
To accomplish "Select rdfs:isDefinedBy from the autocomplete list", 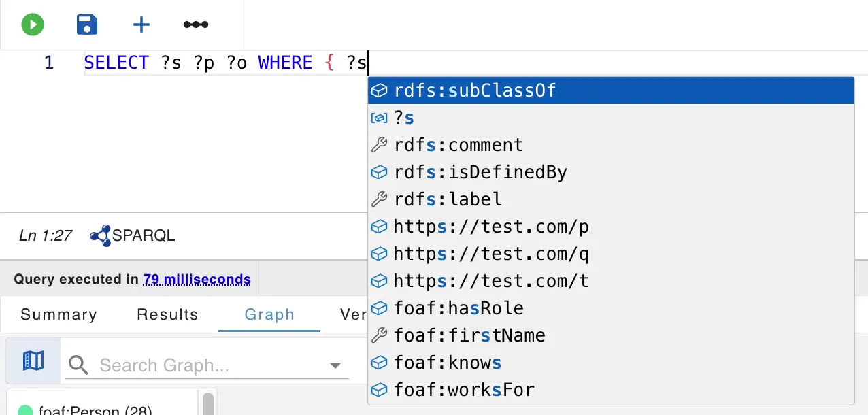I will (x=480, y=171).
